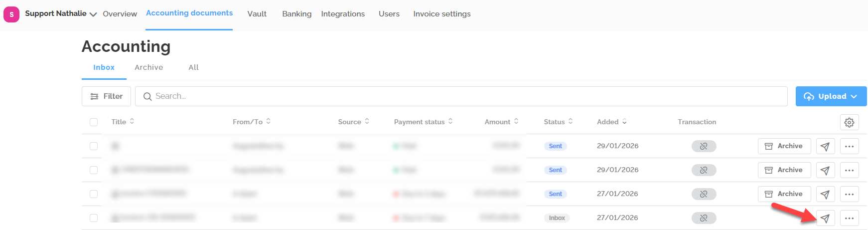This screenshot has width=868, height=230.
Task: Click the Sent badge in first 29/01/2026 row
Action: tap(555, 146)
